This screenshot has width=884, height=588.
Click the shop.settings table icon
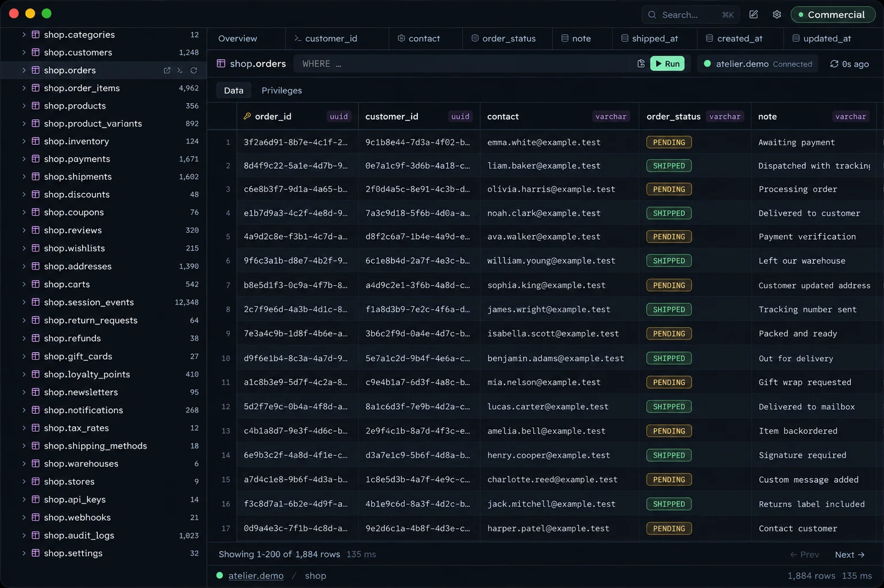coord(36,553)
